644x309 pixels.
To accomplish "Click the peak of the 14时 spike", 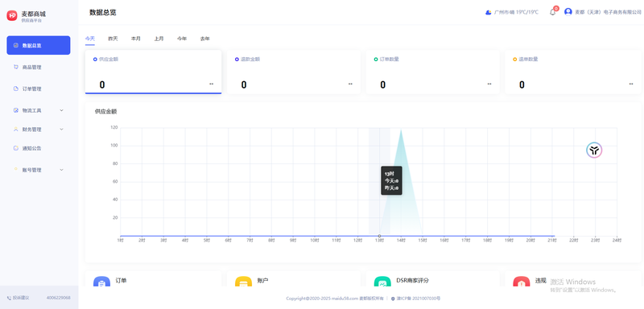I will 401,130.
